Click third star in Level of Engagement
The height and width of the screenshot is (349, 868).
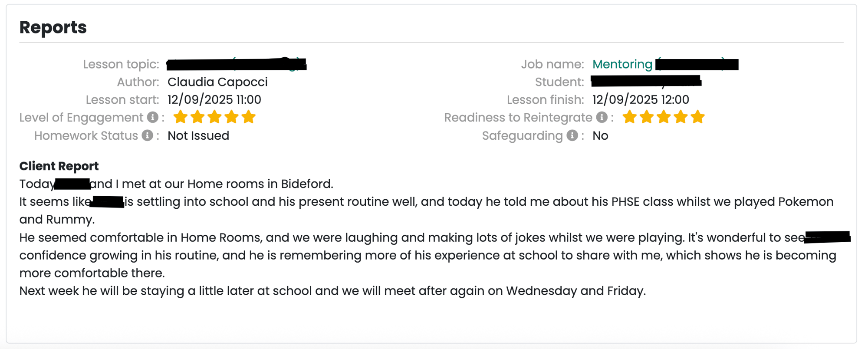coord(214,117)
